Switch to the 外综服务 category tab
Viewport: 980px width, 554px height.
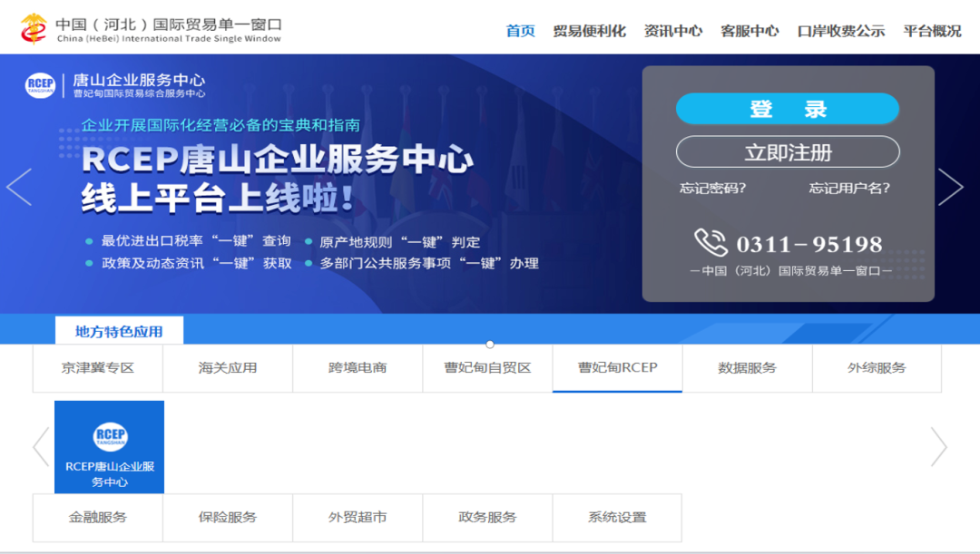[x=877, y=368]
